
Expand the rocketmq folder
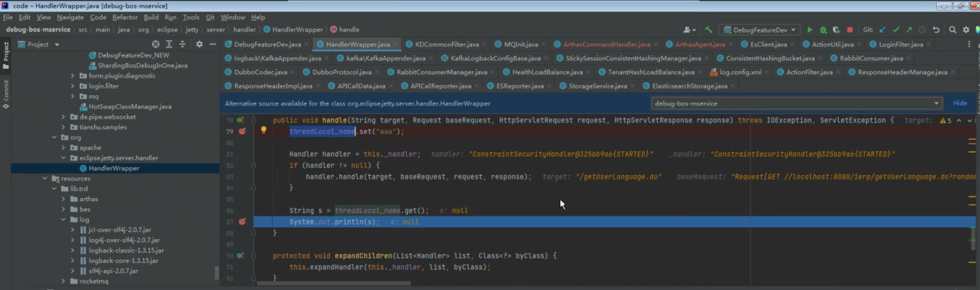tap(63, 281)
